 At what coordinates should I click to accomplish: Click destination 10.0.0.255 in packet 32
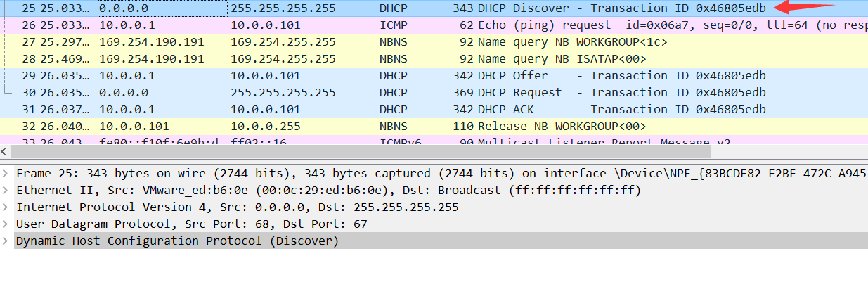(266, 127)
